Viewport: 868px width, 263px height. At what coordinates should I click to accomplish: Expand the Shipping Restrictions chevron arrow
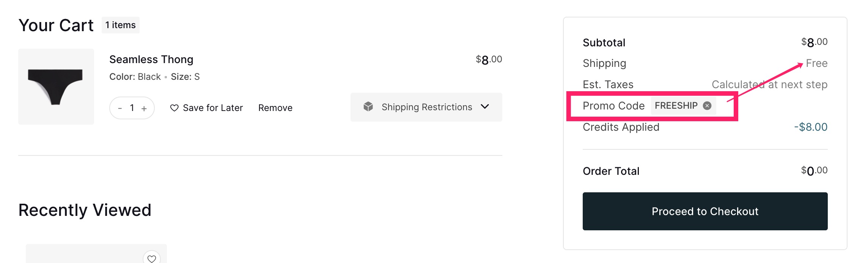pos(485,106)
